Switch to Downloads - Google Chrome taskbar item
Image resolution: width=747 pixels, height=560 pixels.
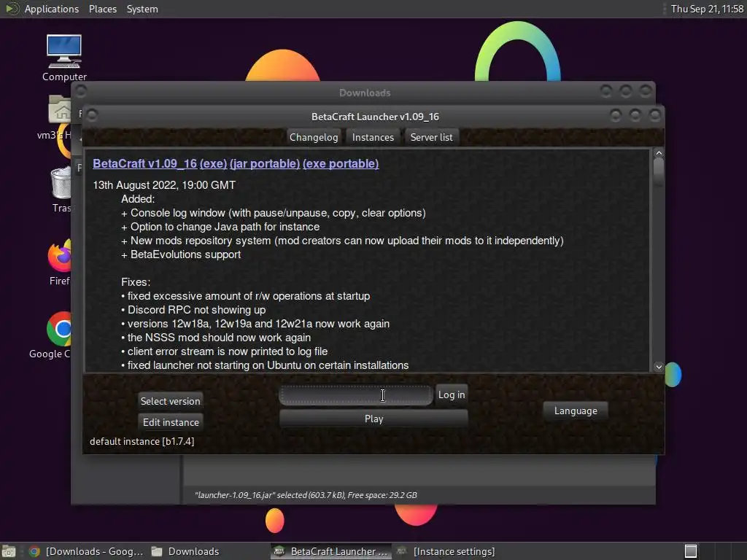(x=86, y=551)
